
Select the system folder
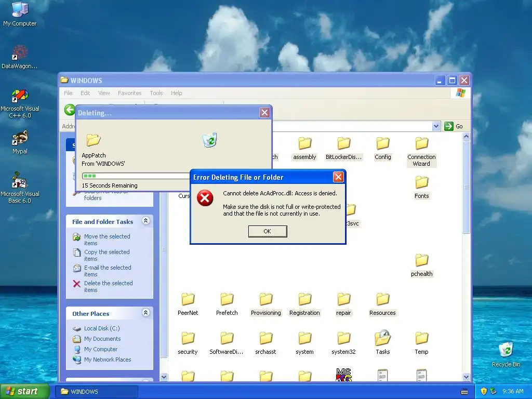pyautogui.click(x=304, y=343)
